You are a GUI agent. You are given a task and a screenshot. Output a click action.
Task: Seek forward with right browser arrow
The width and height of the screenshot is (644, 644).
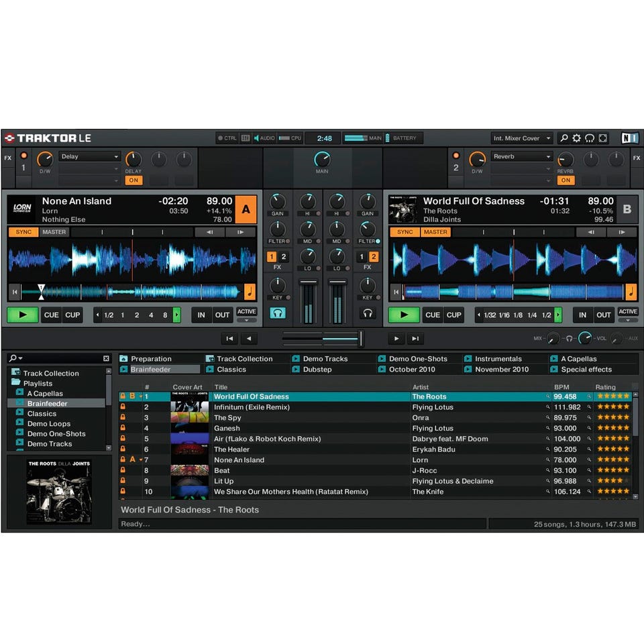pos(396,338)
